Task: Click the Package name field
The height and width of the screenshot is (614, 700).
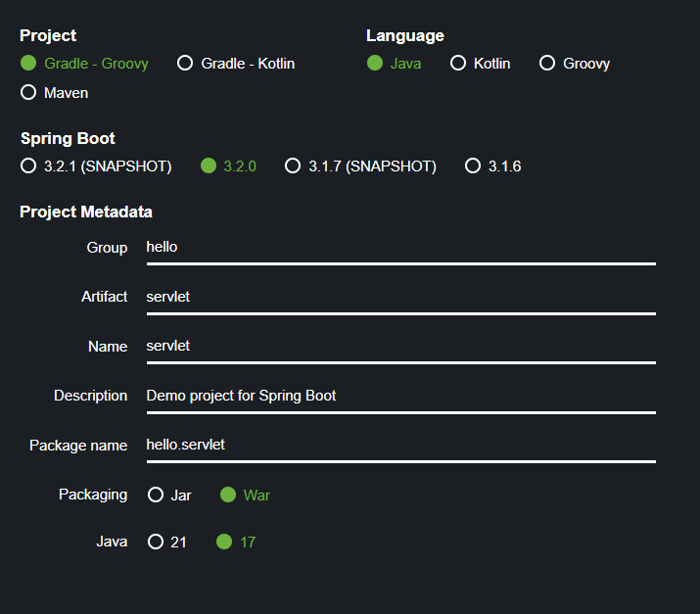Action: [399, 446]
